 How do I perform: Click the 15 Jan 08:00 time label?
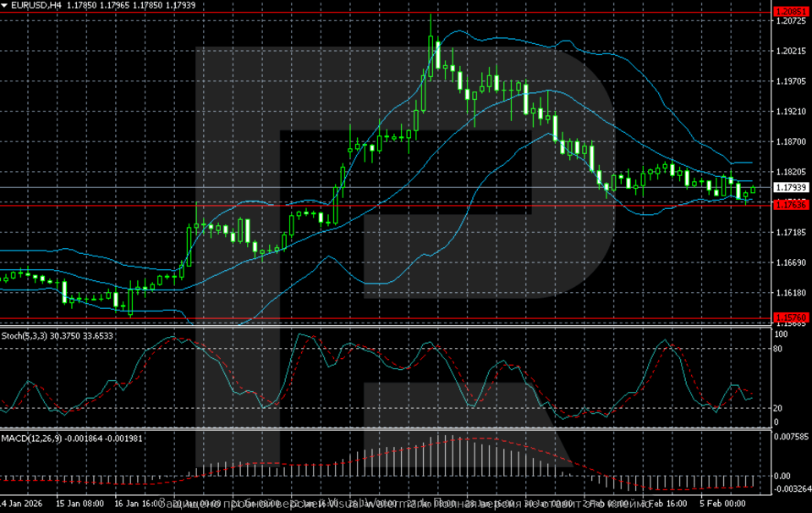(80, 503)
